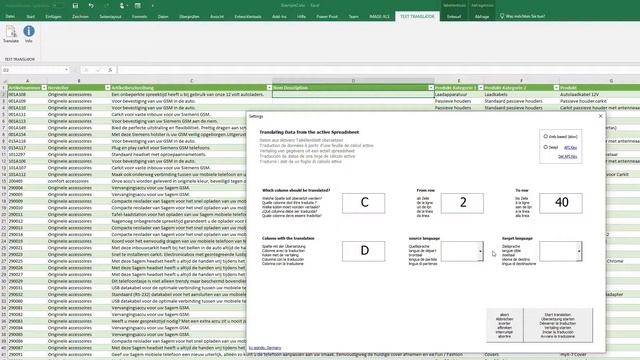This screenshot has height=360, width=640.
Task: Open the filter dropdown of the Artikelnummer column
Action: tap(44, 88)
